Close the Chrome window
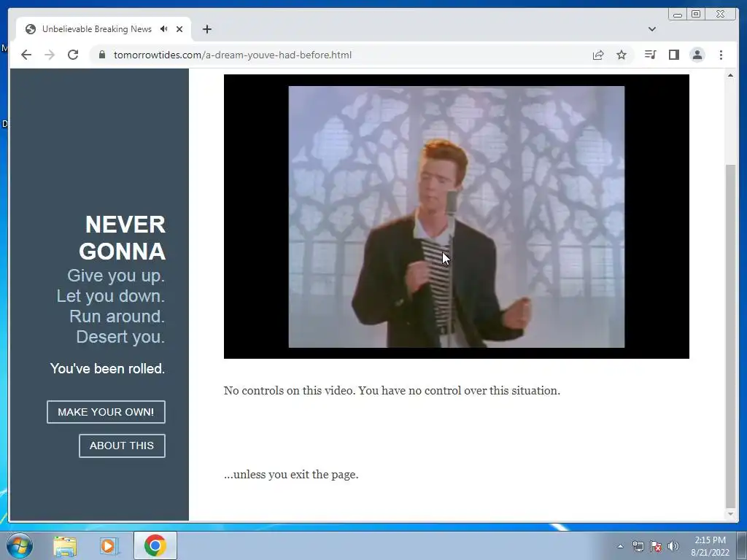The height and width of the screenshot is (560, 747). tap(720, 15)
